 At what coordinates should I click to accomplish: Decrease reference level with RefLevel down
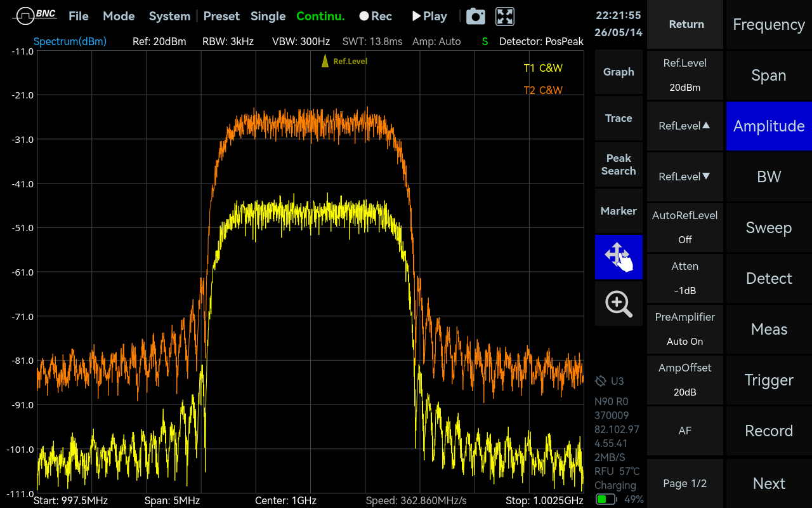coord(685,177)
